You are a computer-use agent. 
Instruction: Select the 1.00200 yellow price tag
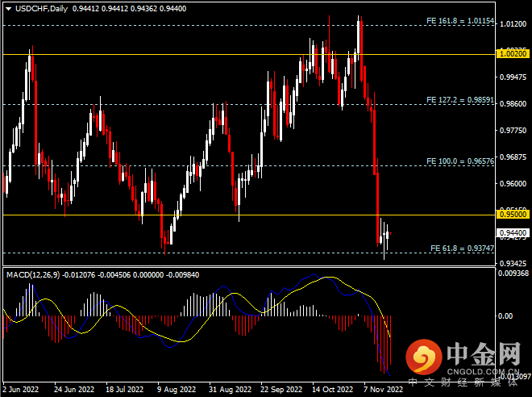(x=513, y=53)
